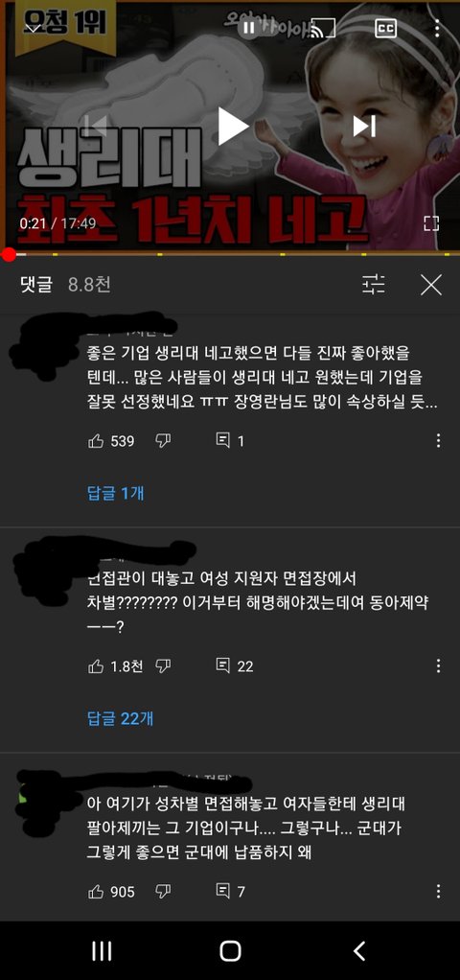Open options menu for 905-like comment

(x=438, y=891)
